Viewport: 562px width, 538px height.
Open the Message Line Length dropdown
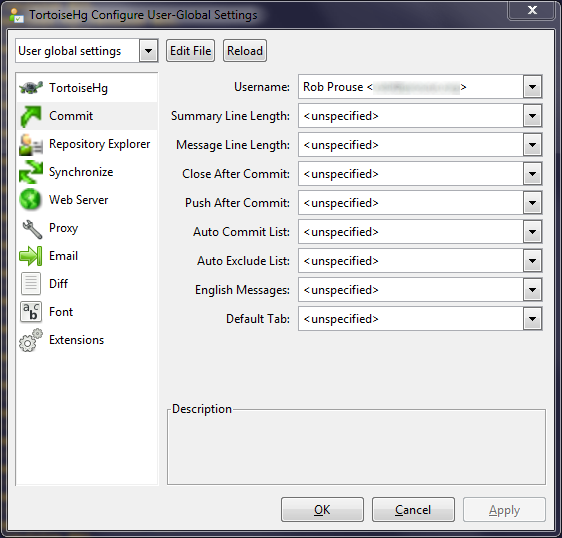point(532,145)
